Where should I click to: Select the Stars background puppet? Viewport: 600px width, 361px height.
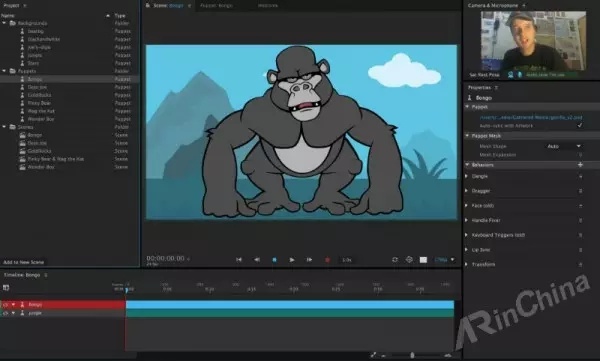tap(33, 63)
